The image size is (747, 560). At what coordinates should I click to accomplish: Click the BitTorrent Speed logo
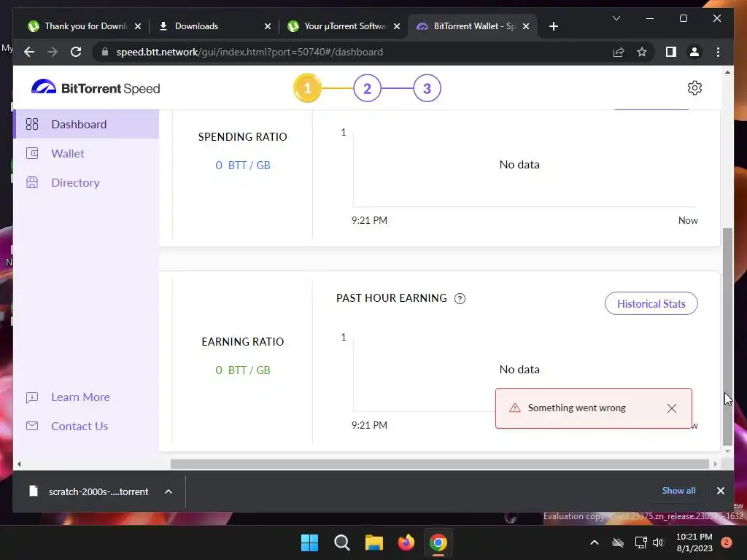[x=96, y=88]
